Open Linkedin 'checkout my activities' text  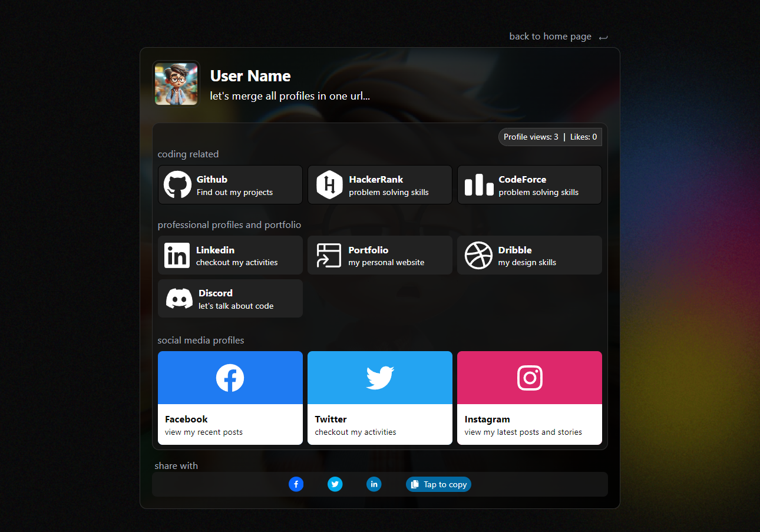237,262
